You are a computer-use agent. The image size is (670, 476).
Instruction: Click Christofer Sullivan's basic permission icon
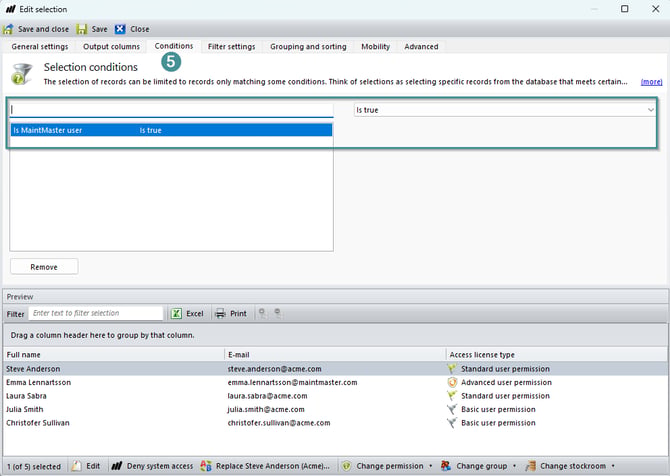[x=452, y=423]
